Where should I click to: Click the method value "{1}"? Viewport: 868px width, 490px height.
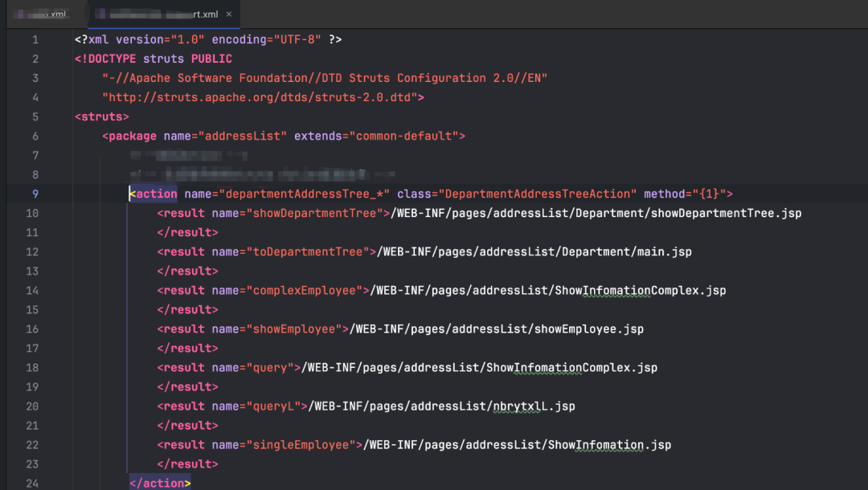pyautogui.click(x=709, y=194)
